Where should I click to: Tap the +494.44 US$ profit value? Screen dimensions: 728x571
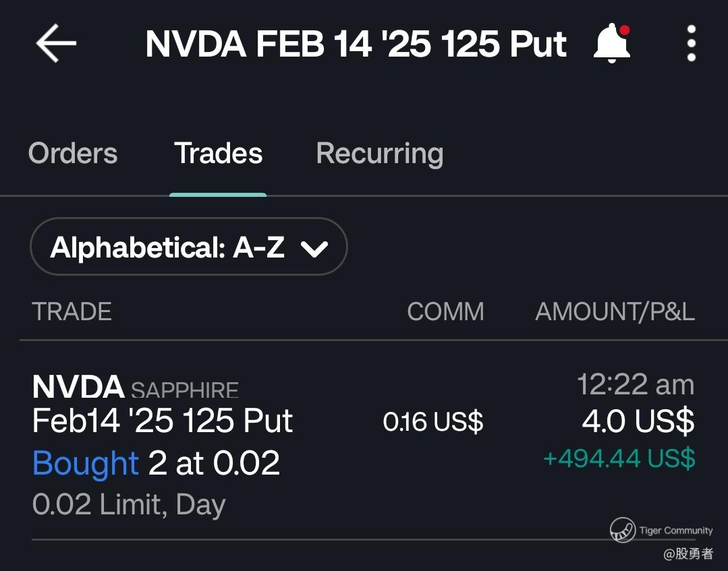click(619, 459)
